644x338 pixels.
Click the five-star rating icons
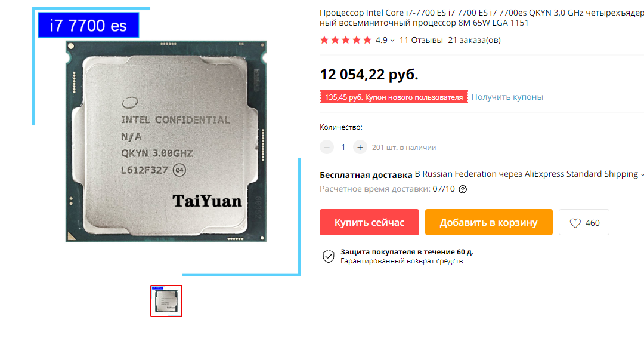coord(345,40)
